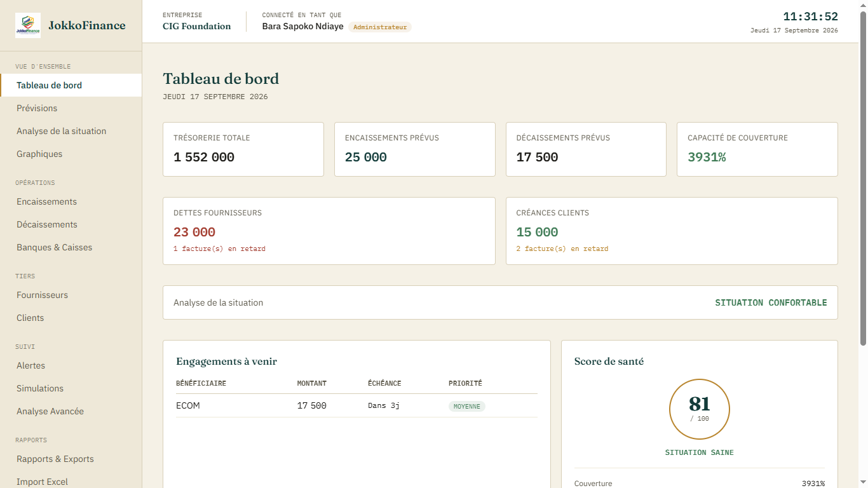Click the Priorité column header
This screenshot has height=488, width=868.
pos(465,383)
